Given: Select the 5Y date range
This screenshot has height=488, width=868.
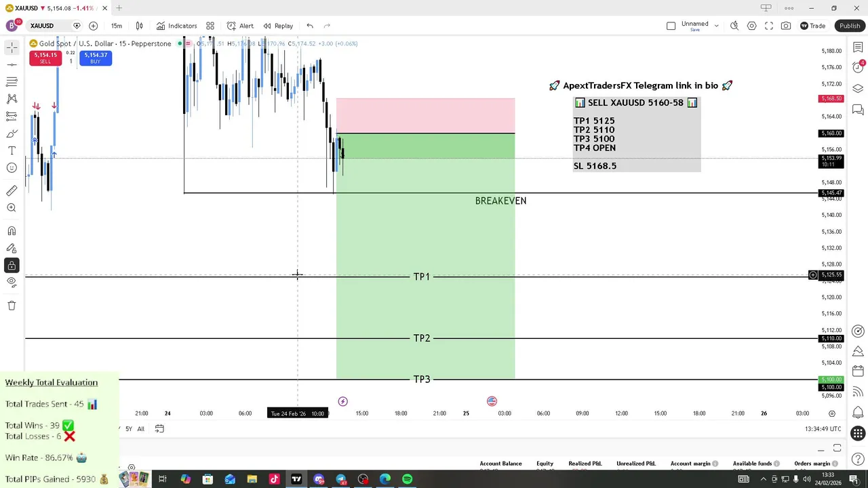Looking at the screenshot, I should point(129,428).
